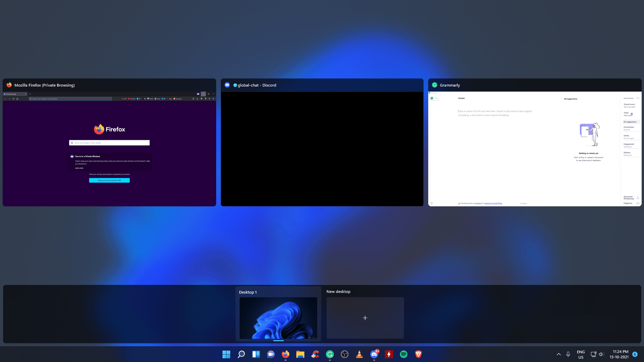Viewport: 644px width, 362px height.
Task: Open VLC media player from taskbar
Action: pos(359,354)
